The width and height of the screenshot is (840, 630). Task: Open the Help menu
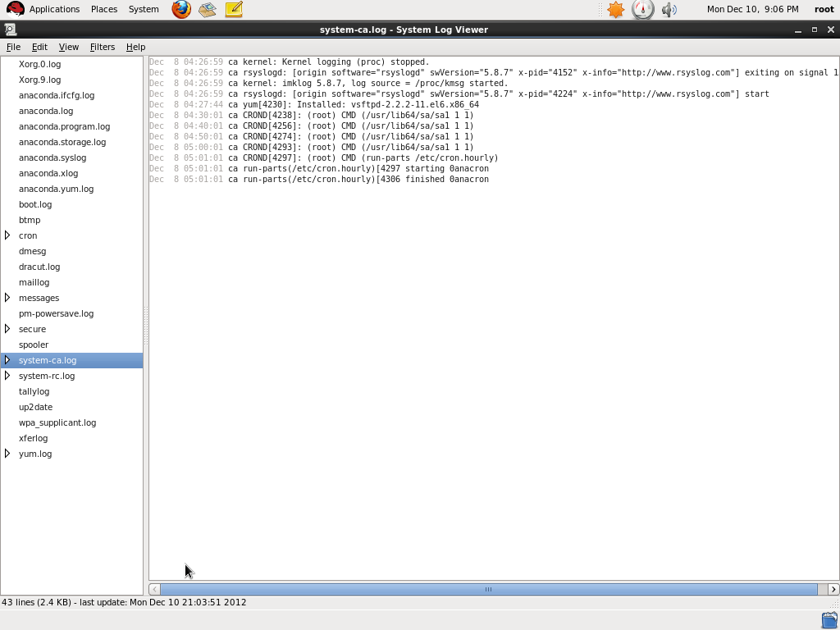(x=135, y=47)
